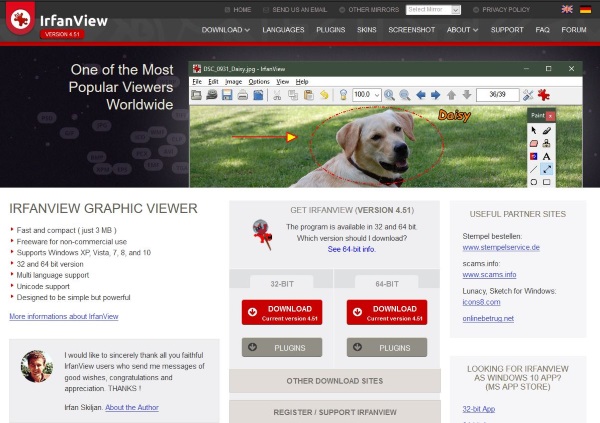Click the IrfanView logo in header
Screen dimensions: 600x423
coord(57,20)
